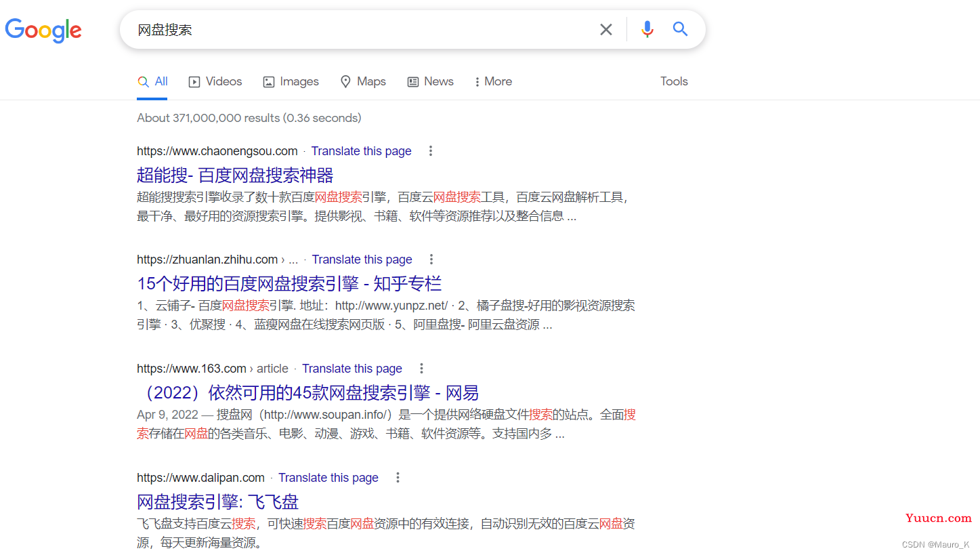Open result 超能搜- 百度网盘搜索神器

[x=235, y=176]
